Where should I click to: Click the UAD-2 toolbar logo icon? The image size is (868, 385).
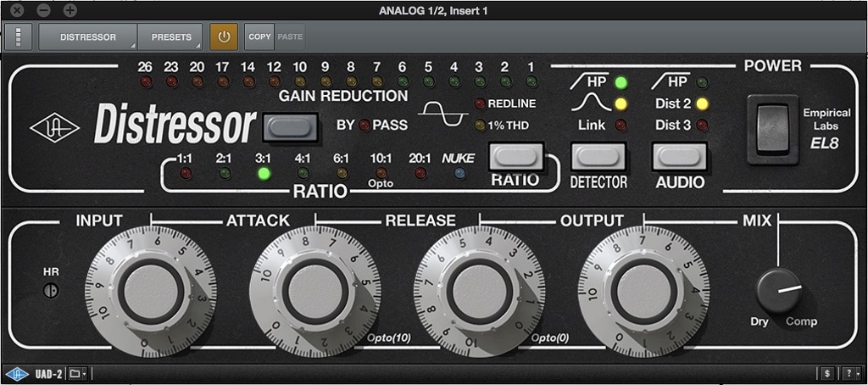(17, 373)
